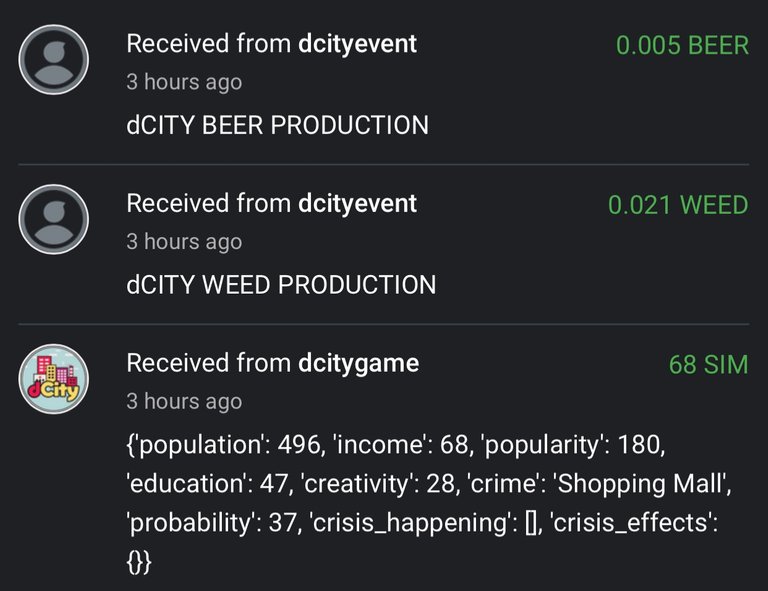Screen dimensions: 768x591
Task: Click the 'population': 496 memo text
Action: tap(224, 445)
